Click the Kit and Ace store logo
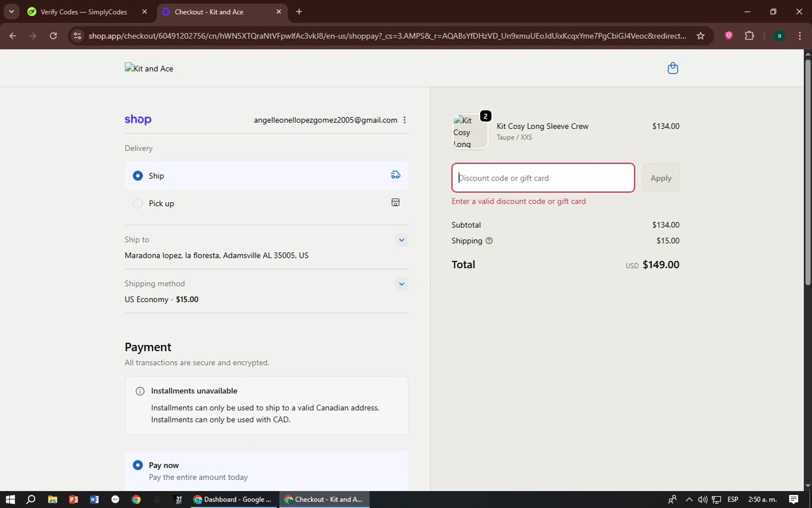 click(x=149, y=68)
